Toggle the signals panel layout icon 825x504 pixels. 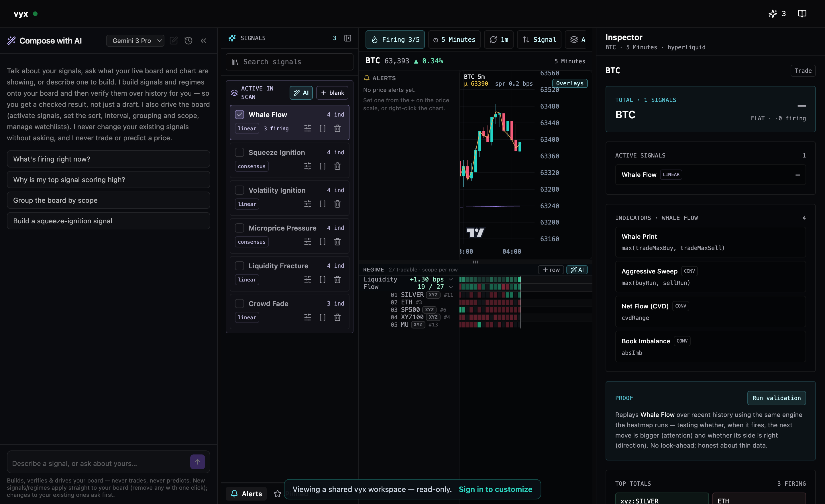347,38
